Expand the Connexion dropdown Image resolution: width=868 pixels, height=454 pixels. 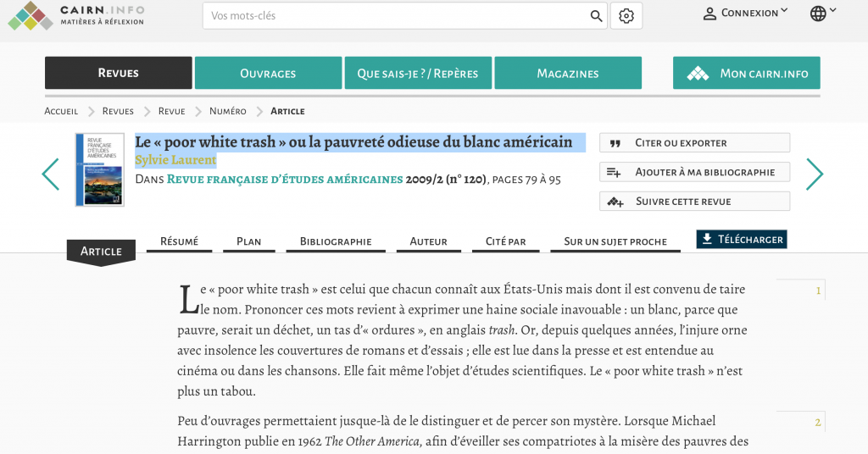(746, 14)
